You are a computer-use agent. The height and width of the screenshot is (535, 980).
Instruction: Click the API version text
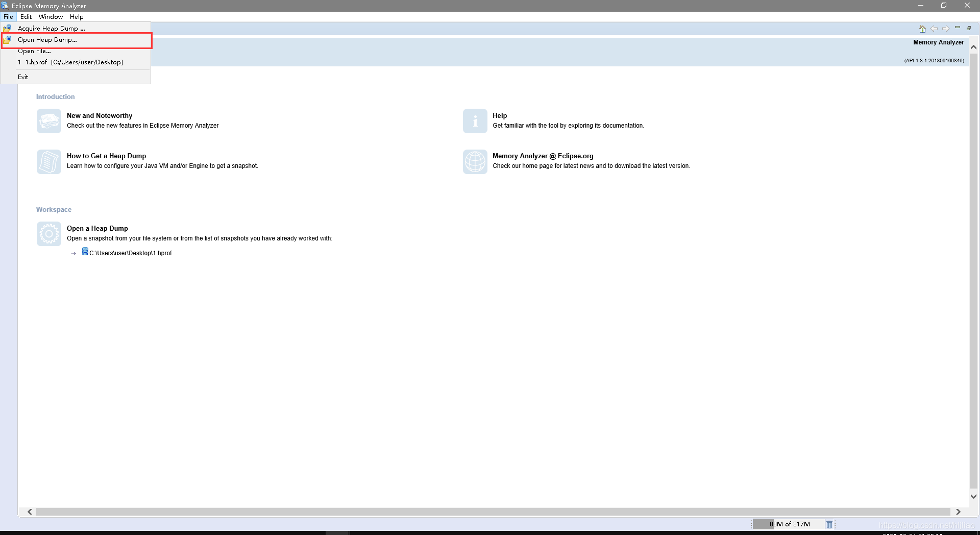(934, 61)
